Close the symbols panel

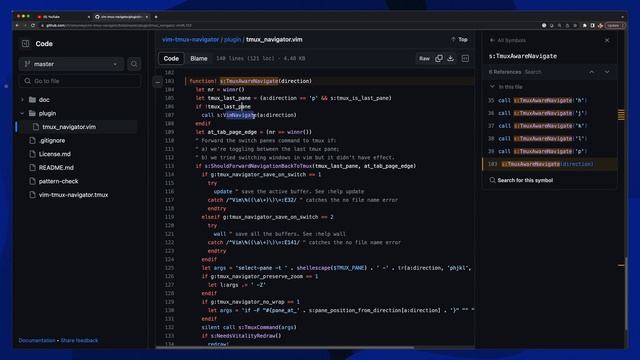coord(607,40)
